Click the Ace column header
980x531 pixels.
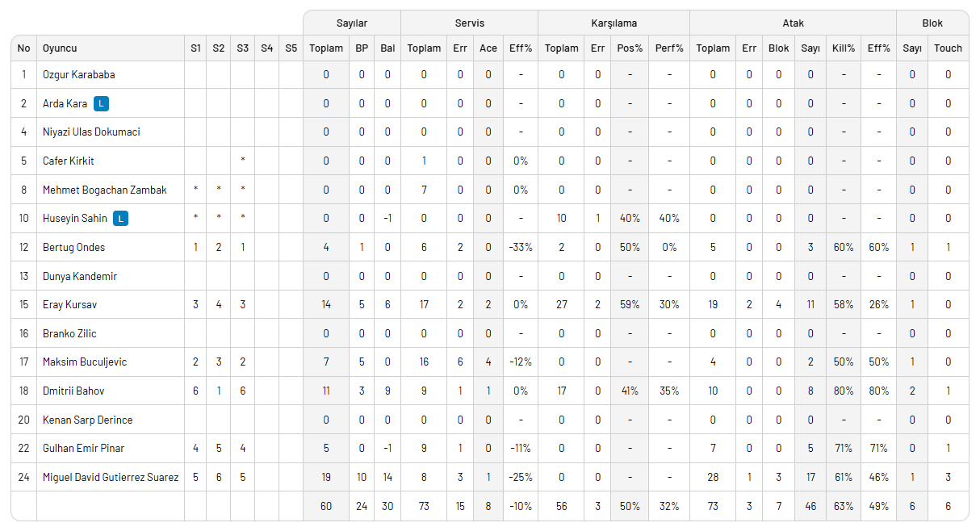(488, 48)
